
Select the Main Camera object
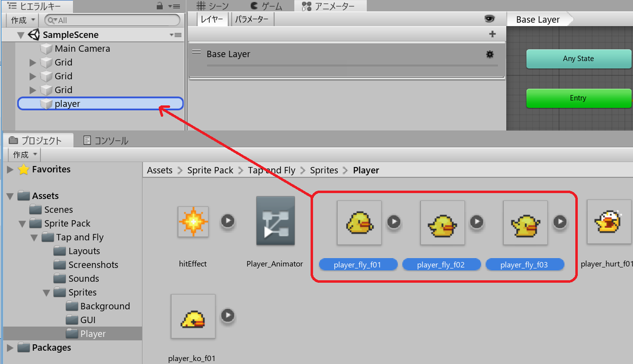[x=82, y=48]
